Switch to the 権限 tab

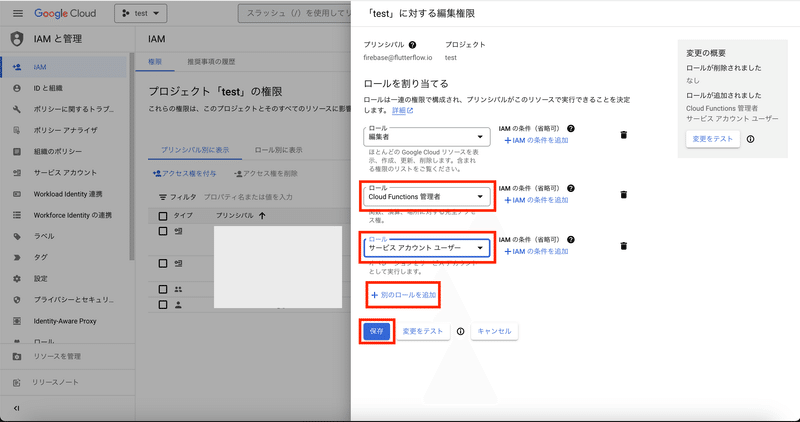(x=155, y=61)
